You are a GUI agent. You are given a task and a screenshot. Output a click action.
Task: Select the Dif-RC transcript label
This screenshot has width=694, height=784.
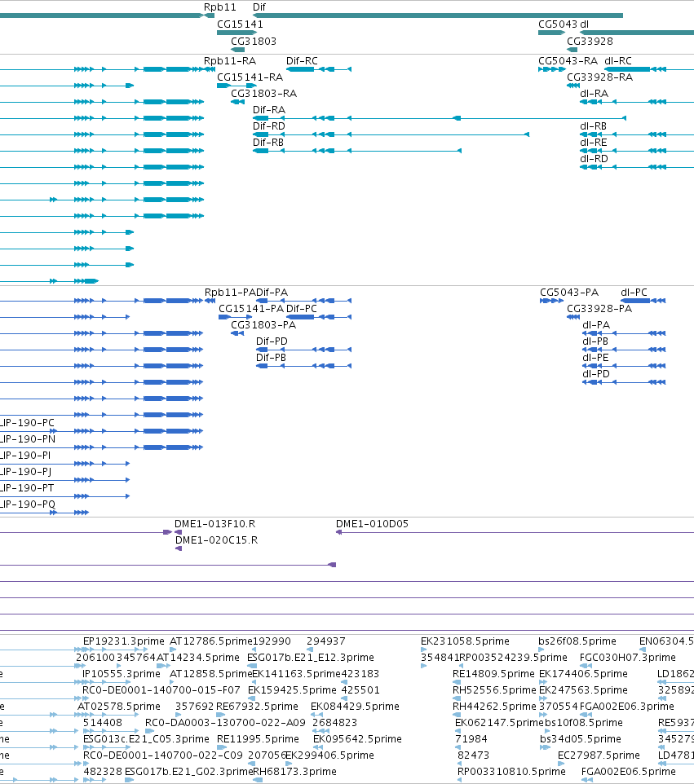point(302,61)
